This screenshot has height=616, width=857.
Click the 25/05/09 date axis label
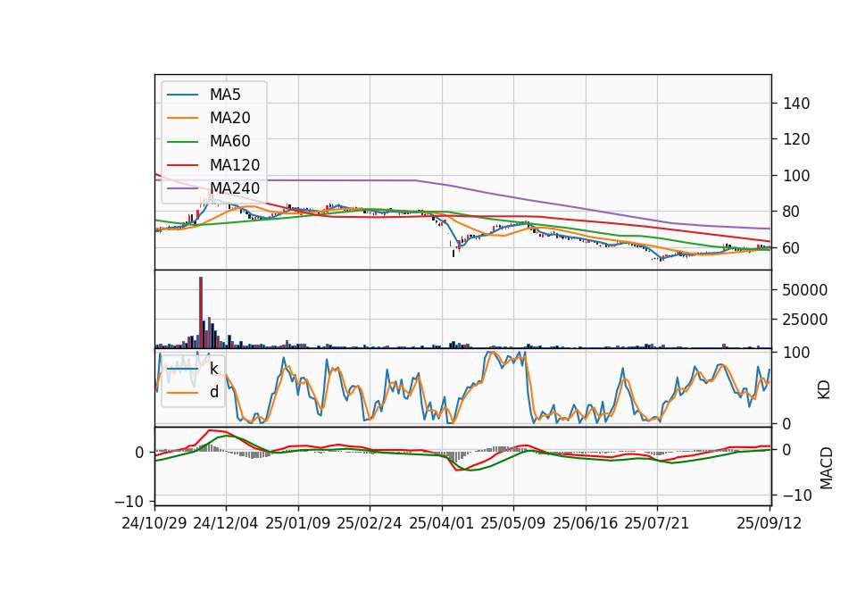tap(513, 523)
